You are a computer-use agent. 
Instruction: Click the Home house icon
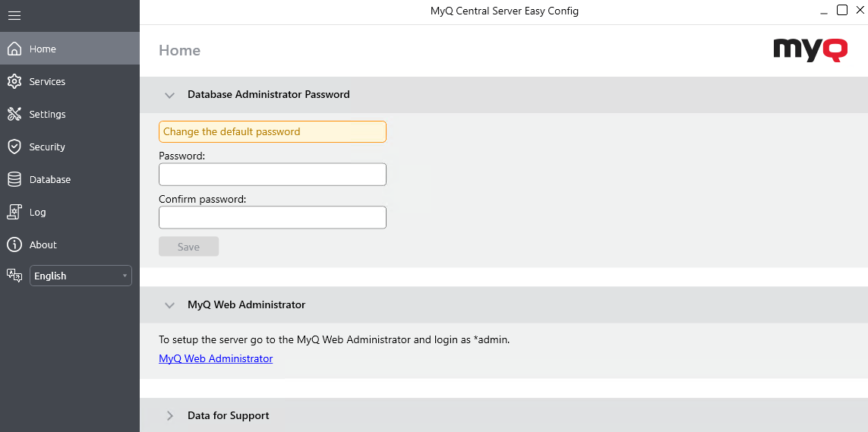tap(14, 49)
